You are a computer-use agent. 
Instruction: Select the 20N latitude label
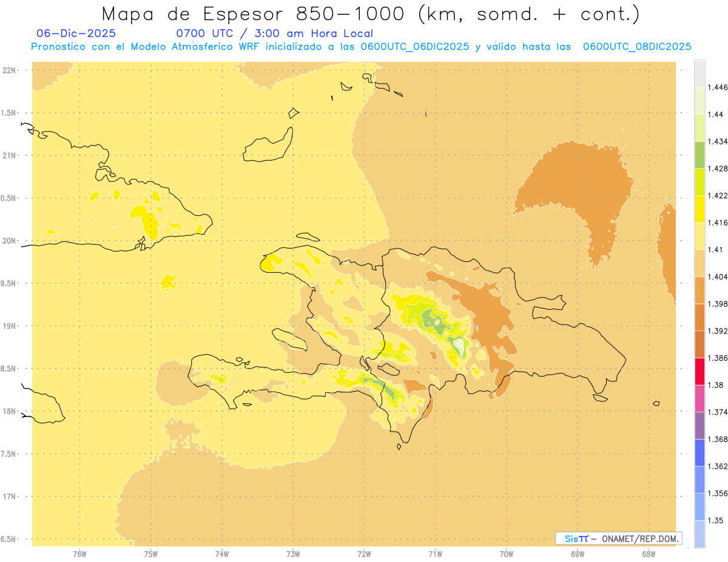8,241
